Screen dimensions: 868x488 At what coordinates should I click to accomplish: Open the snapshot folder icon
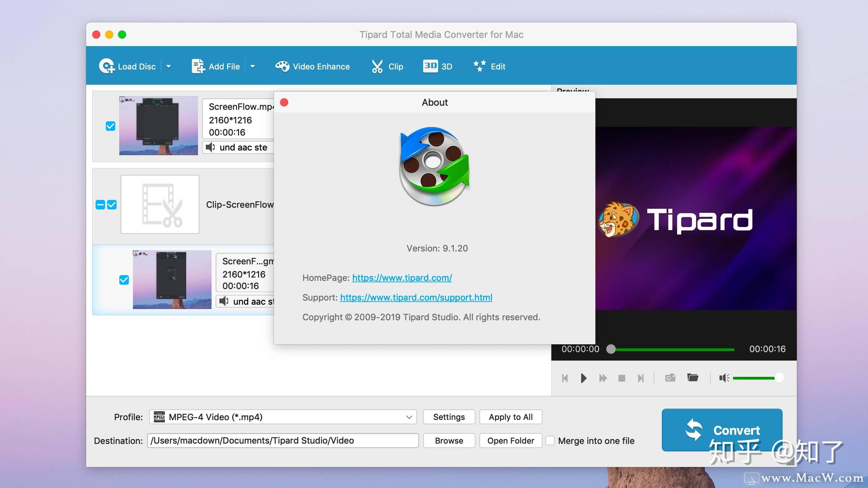coord(693,378)
